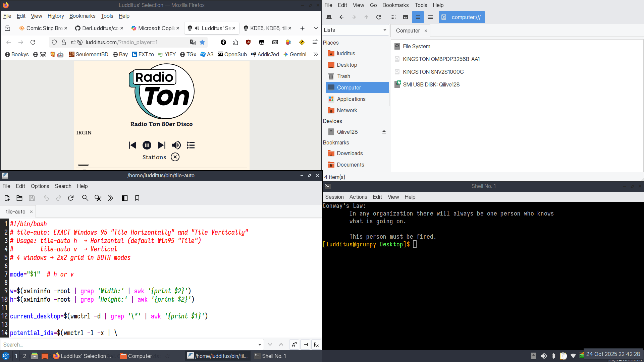Toggle the editor sidebar panel icon
Viewport: 644px width, 362px height.
125,198
